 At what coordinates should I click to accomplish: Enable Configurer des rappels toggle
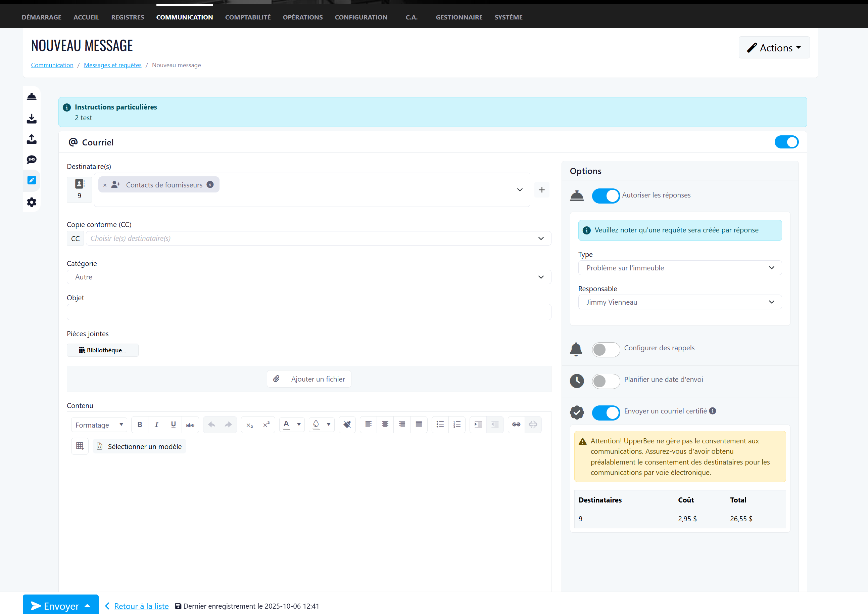[606, 349]
